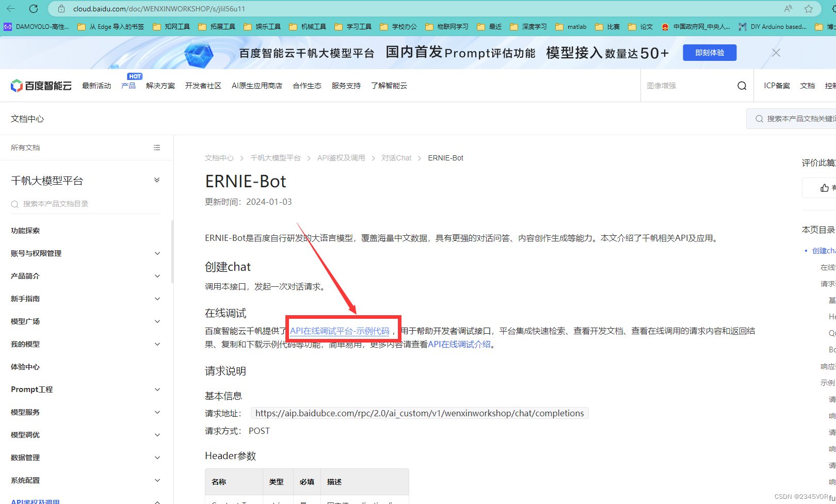Image resolution: width=836 pixels, height=504 pixels.
Task: Open the API在线调试平台-示例代码 link
Action: (x=340, y=331)
